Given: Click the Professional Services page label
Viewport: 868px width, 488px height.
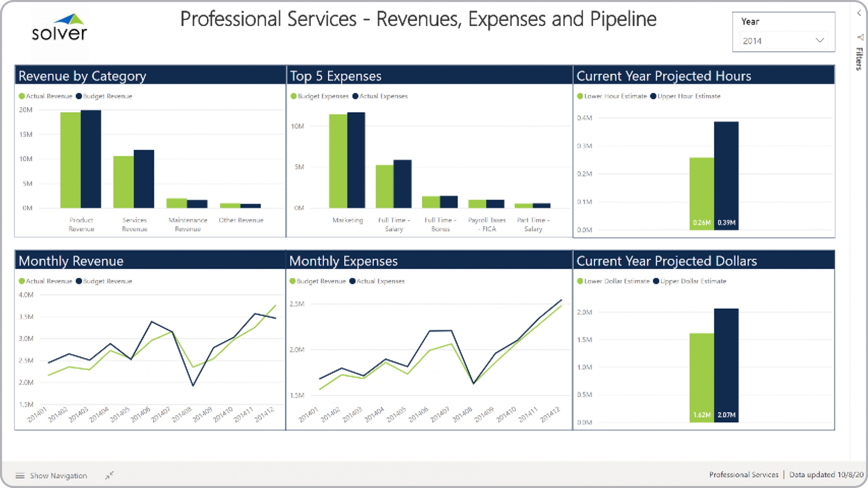Looking at the screenshot, I should [x=744, y=475].
